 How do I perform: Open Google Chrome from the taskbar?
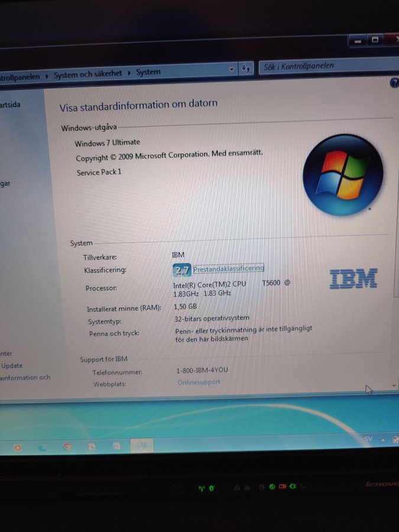(67, 447)
